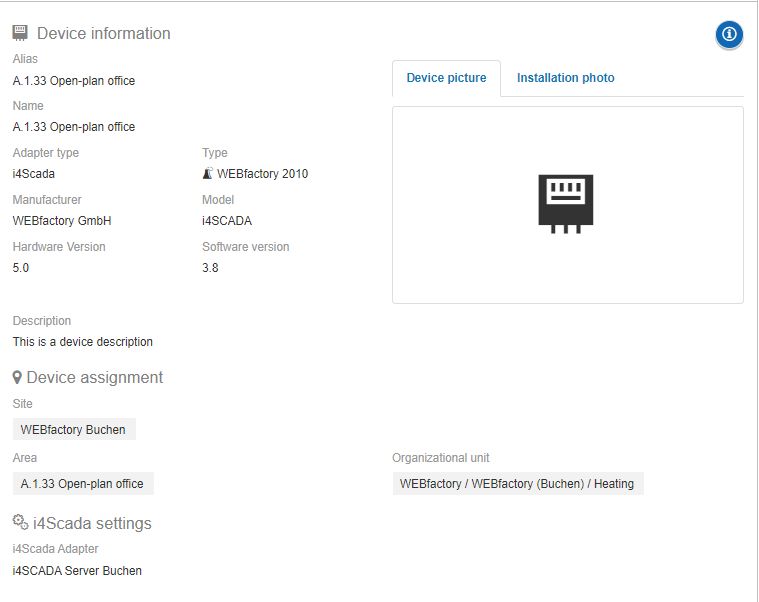Click the A.1.33 Open-plan office area tag

point(82,484)
